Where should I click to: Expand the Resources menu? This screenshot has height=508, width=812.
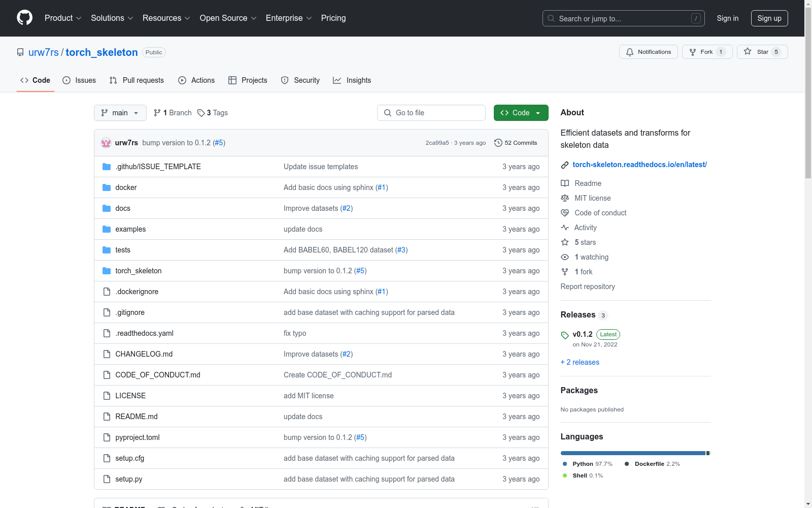click(166, 18)
